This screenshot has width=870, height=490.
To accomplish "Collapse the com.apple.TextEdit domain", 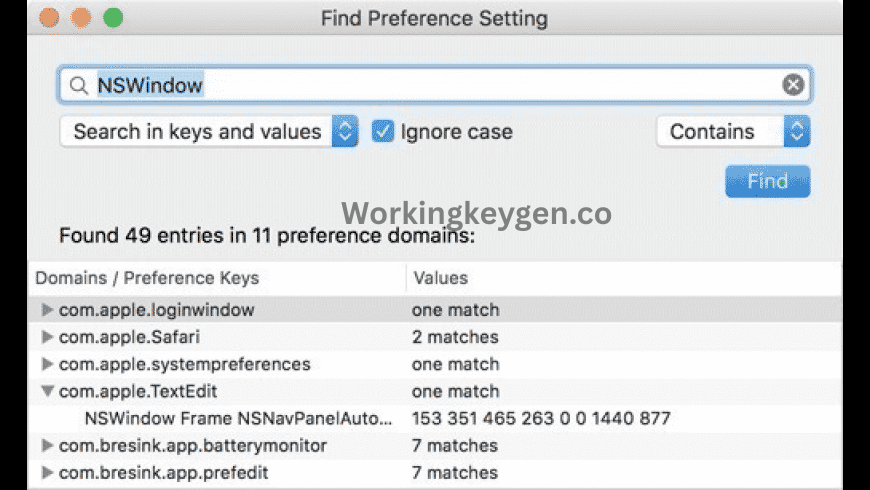I will [47, 391].
